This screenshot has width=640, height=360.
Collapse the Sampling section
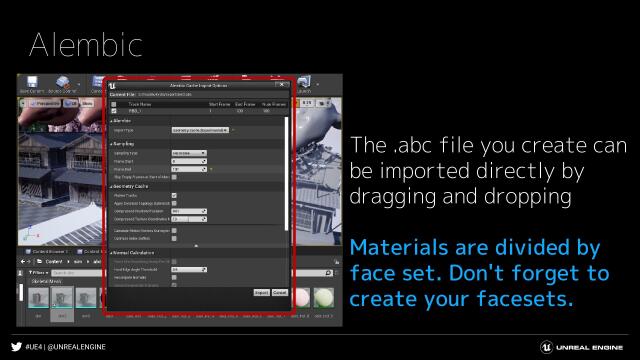(111, 144)
